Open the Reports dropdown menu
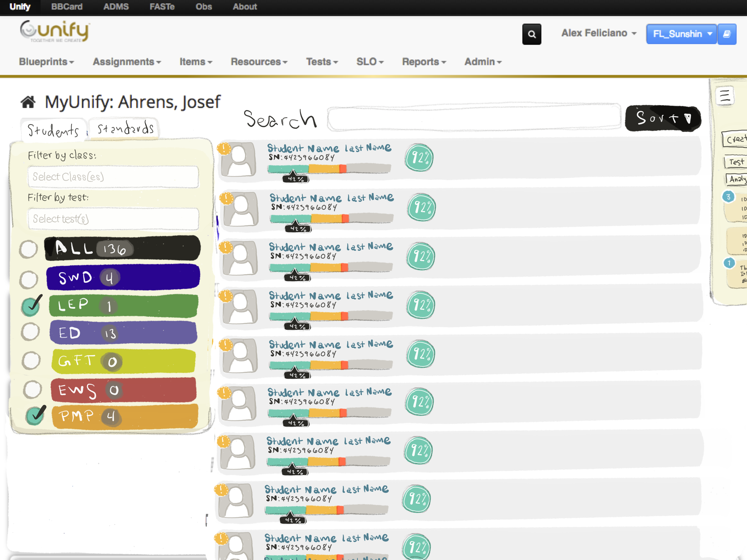 click(x=424, y=62)
